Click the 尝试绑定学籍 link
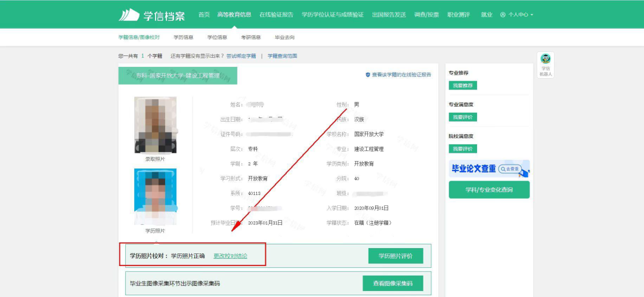 click(241, 56)
